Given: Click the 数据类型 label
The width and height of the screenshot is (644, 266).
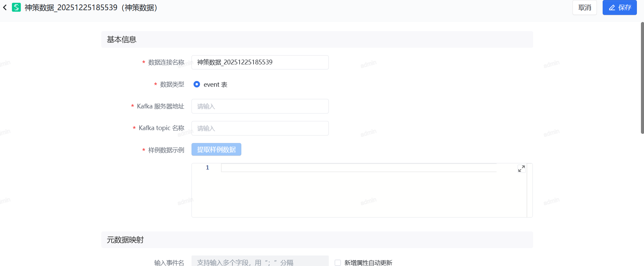Looking at the screenshot, I should point(172,84).
